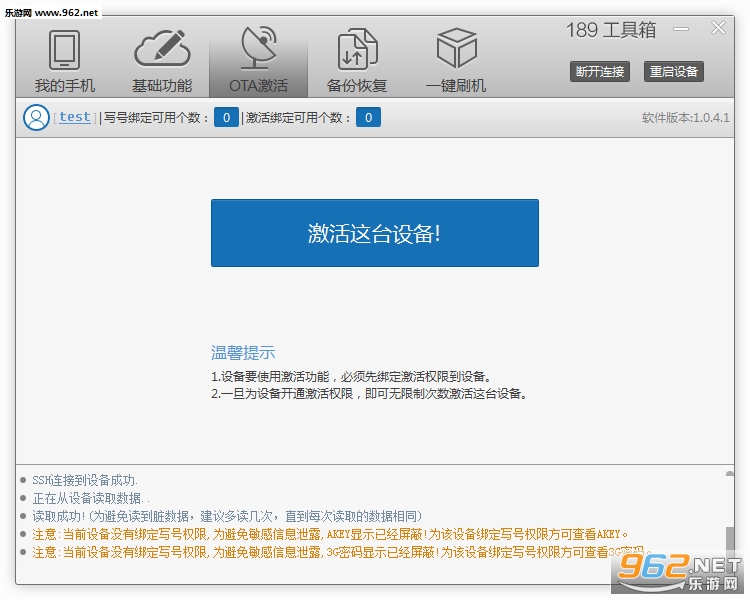
Task: Click the 重启设备 restart device button
Action: point(673,71)
